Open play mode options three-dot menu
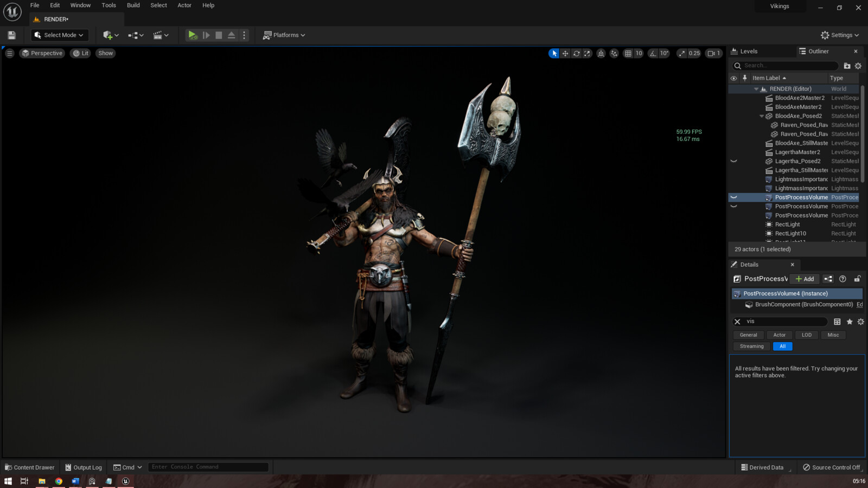This screenshot has width=868, height=488. point(244,35)
